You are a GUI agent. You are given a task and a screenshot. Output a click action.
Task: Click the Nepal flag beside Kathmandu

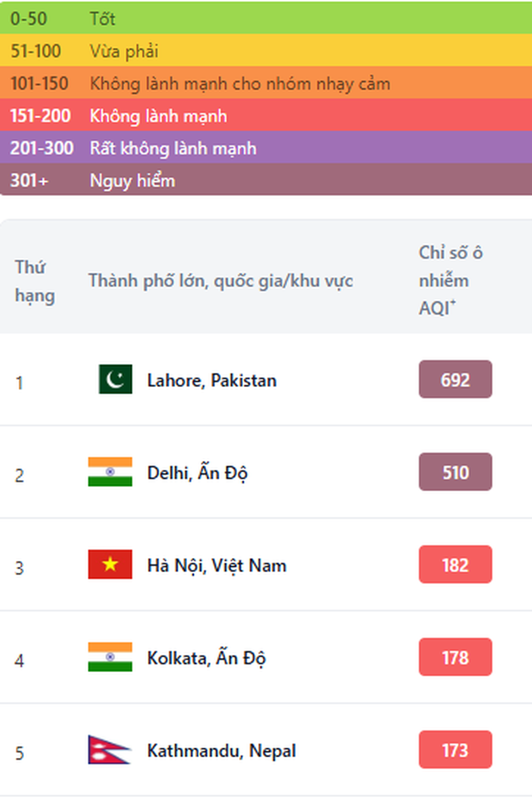click(x=109, y=750)
